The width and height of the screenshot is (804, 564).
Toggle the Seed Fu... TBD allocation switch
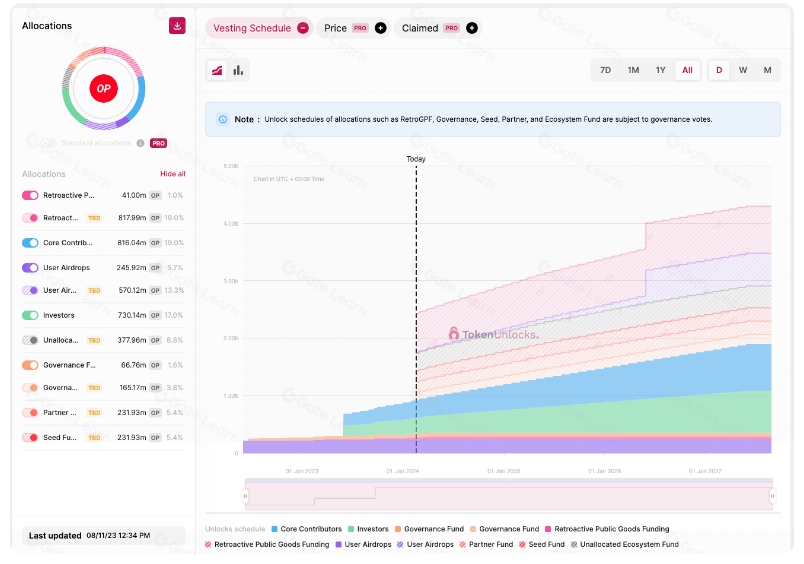(x=30, y=437)
